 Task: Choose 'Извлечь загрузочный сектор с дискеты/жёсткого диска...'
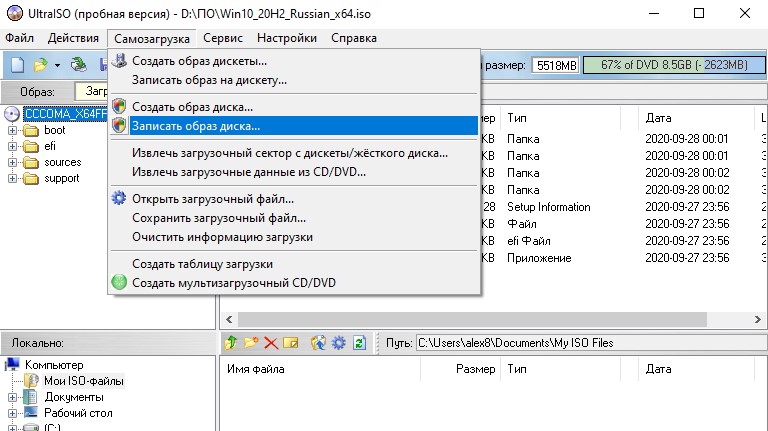294,153
